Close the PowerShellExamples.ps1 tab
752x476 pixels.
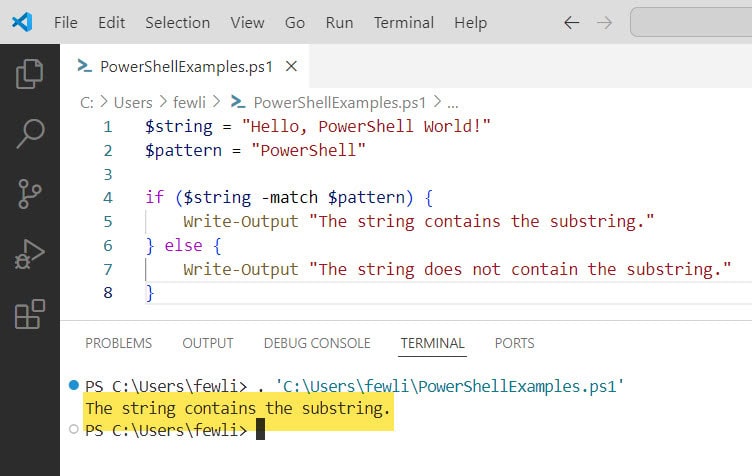click(291, 66)
